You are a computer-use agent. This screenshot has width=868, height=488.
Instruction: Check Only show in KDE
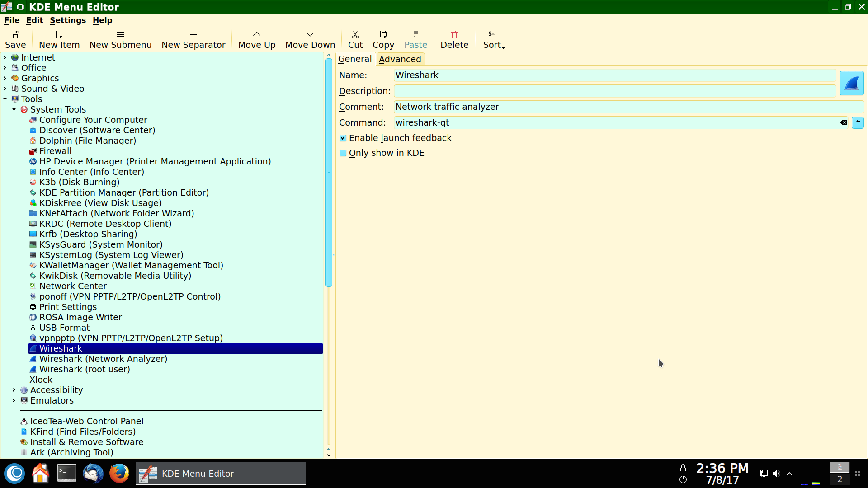[343, 153]
